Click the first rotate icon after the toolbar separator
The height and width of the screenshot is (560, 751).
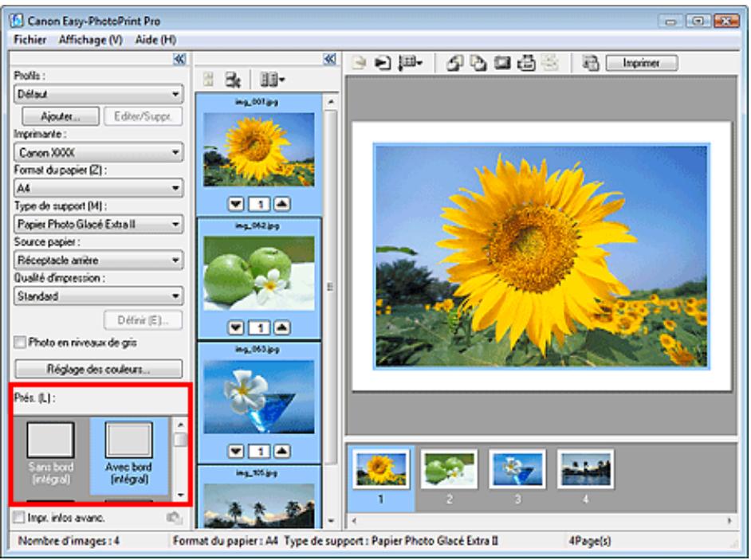coord(454,63)
